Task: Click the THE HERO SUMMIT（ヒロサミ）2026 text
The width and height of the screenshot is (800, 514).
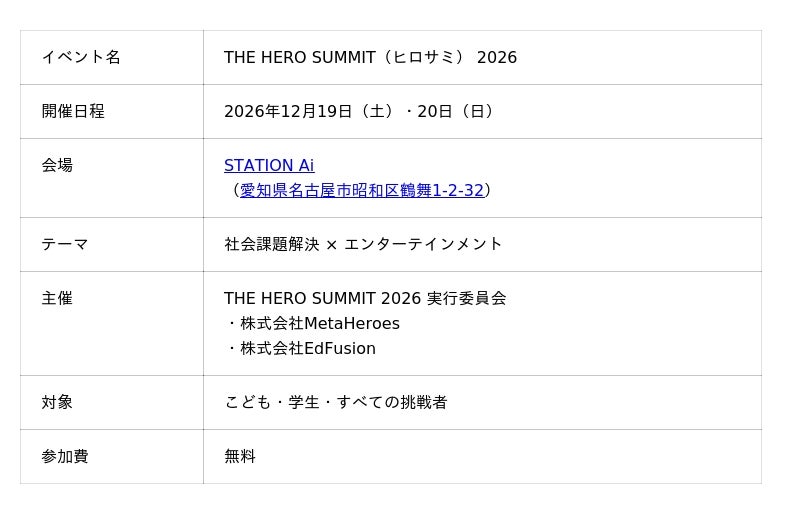Action: point(370,58)
